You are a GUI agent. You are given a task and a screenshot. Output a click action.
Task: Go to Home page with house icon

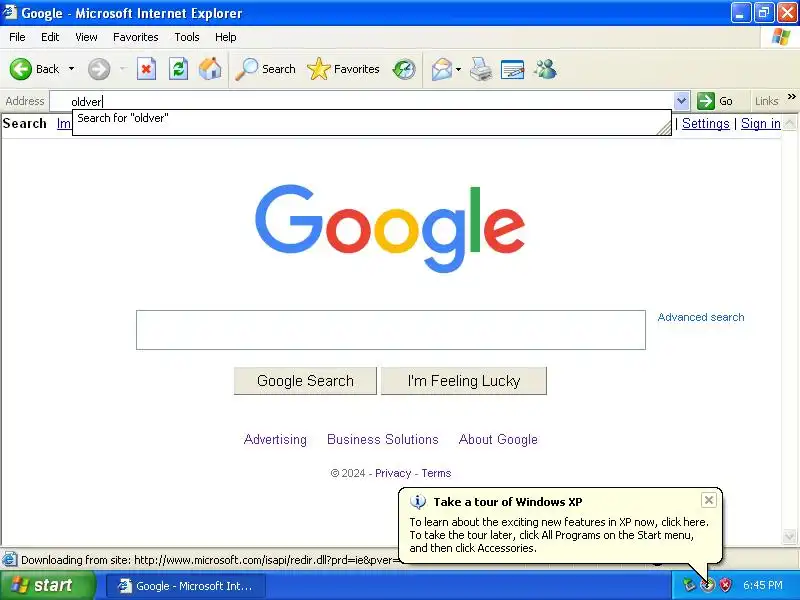[210, 69]
